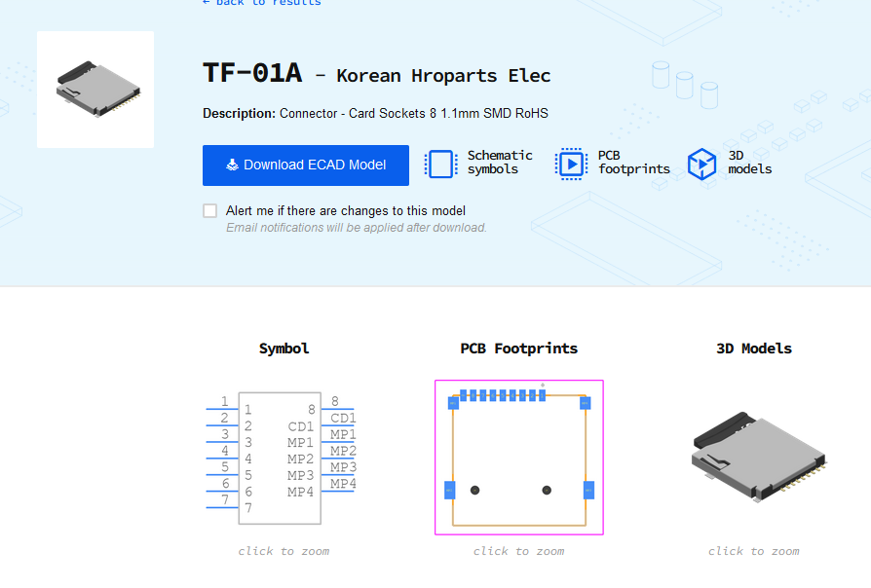Click 'click to zoom' under Symbol

pos(284,551)
